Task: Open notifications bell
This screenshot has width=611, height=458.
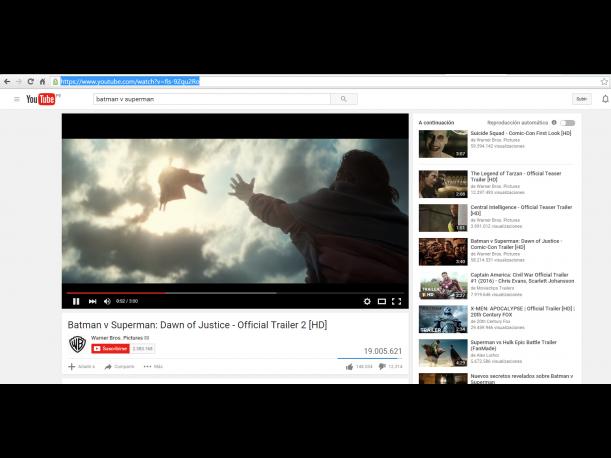Action: click(604, 99)
